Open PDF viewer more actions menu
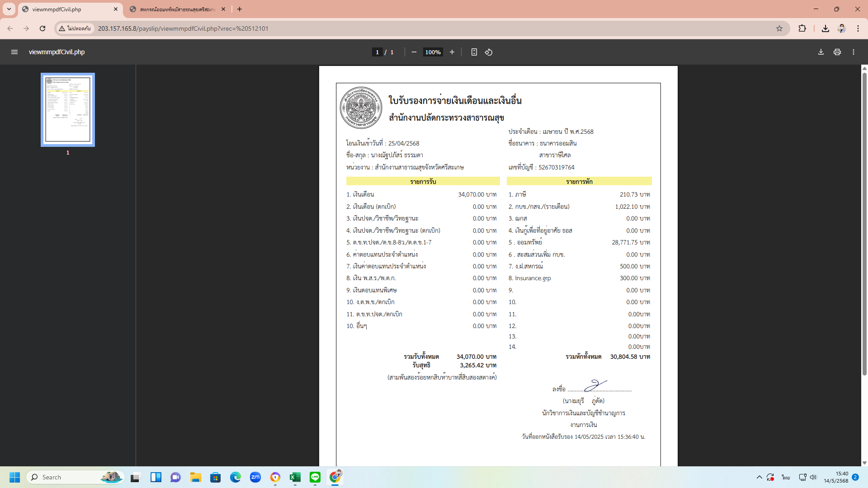This screenshot has height=488, width=868. 854,52
